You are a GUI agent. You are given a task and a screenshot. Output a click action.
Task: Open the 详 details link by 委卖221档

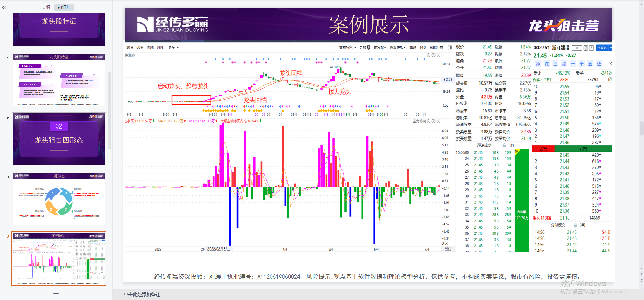click(x=610, y=79)
